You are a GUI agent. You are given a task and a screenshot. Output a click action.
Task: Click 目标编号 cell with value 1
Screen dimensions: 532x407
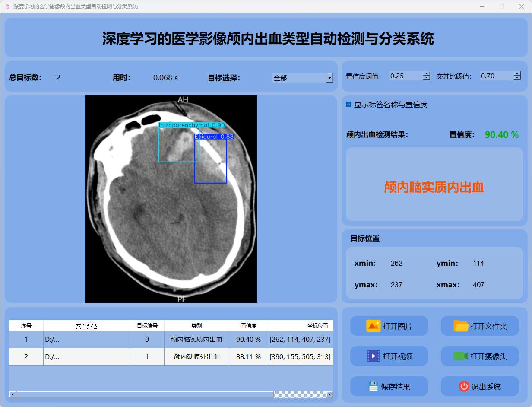coord(147,357)
